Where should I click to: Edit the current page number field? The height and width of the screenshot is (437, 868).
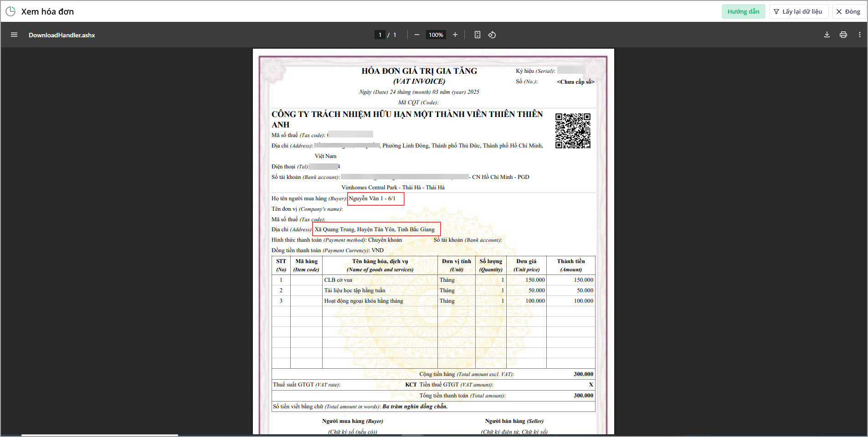380,35
